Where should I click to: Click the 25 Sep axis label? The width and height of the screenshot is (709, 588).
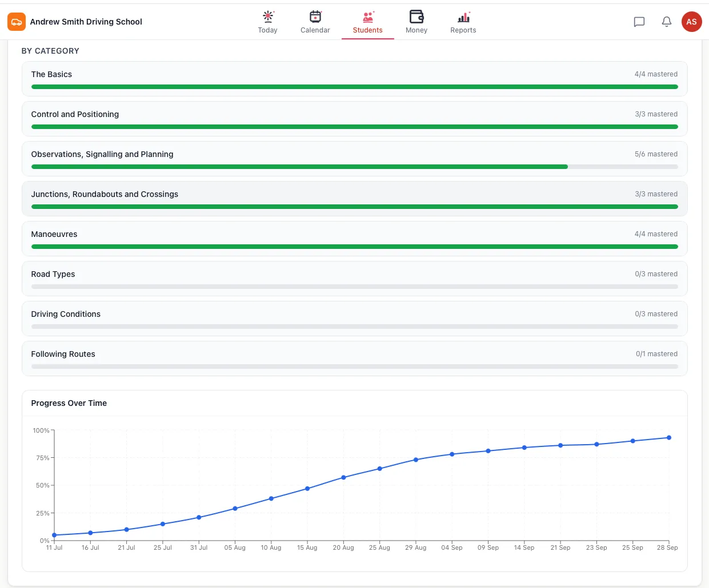point(632,547)
